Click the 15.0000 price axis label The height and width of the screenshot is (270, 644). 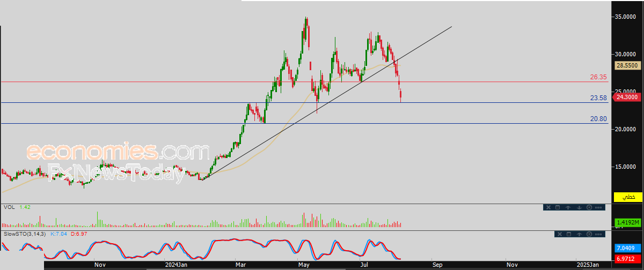[x=626, y=167]
